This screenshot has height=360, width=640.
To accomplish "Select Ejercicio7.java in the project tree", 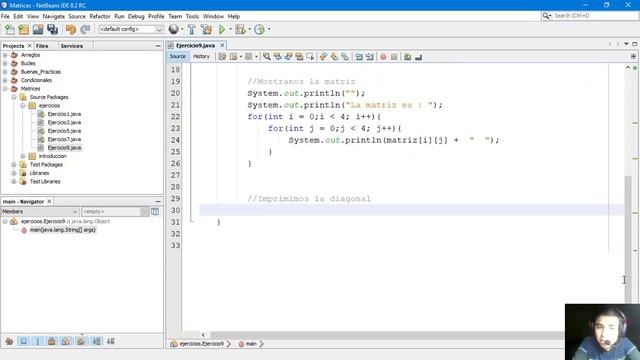I will tap(64, 140).
